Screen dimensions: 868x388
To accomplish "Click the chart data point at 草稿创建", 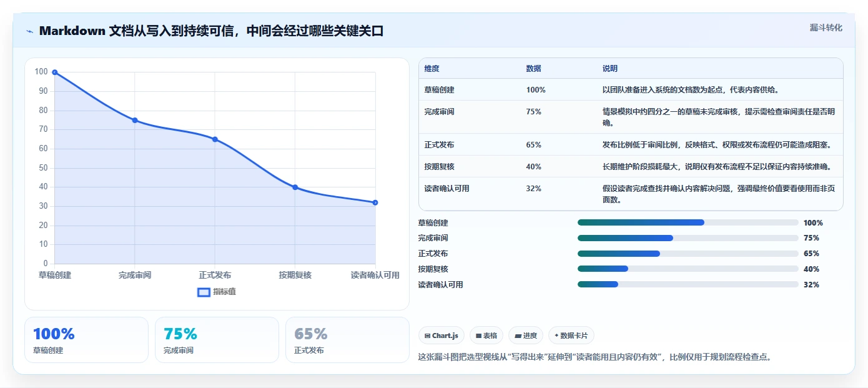I will click(55, 72).
